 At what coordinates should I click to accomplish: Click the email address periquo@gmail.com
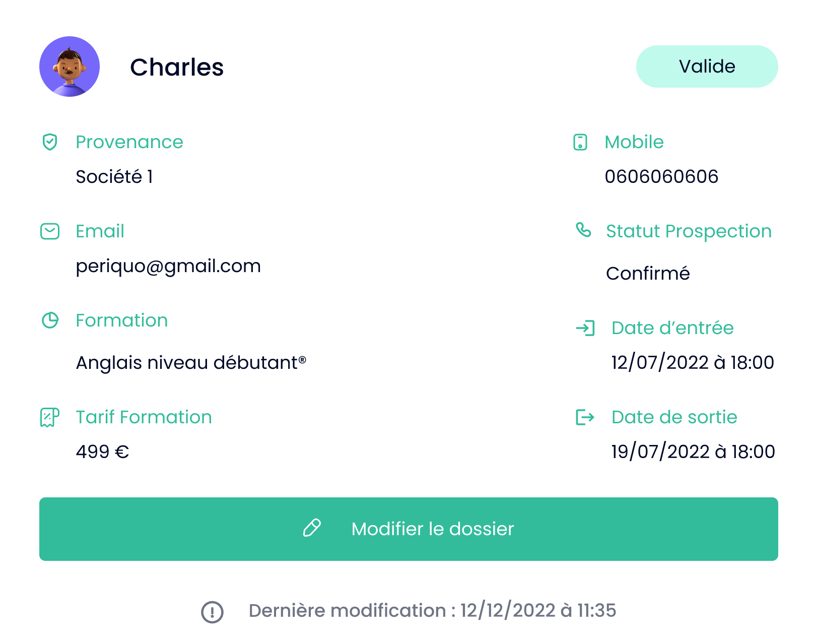(x=168, y=266)
